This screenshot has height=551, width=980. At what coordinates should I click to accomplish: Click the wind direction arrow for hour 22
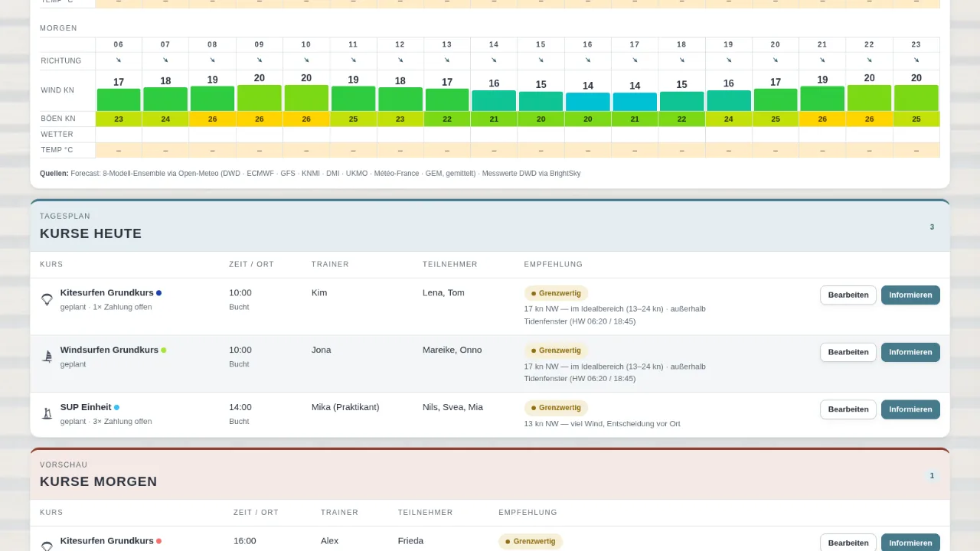870,60
